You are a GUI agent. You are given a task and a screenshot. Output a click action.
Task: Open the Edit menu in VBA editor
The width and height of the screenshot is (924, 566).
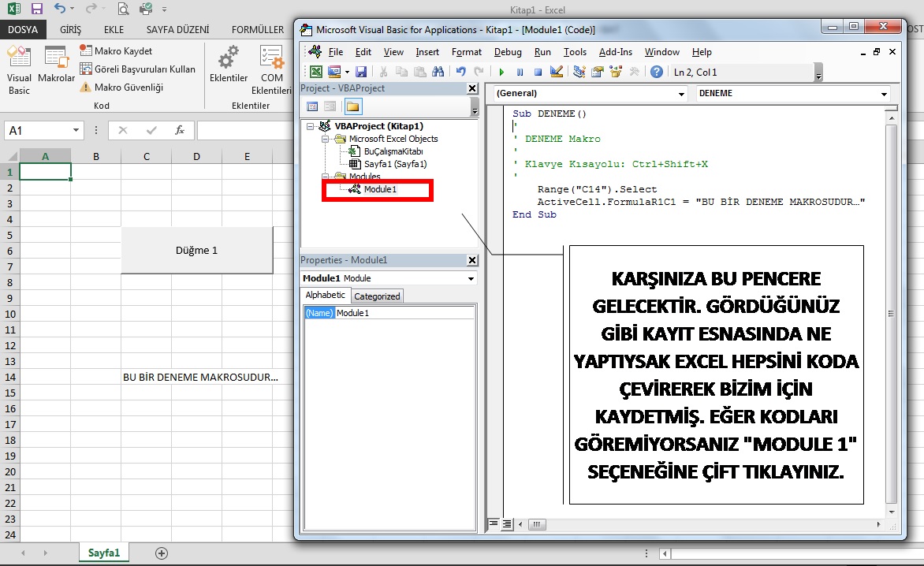(x=363, y=52)
